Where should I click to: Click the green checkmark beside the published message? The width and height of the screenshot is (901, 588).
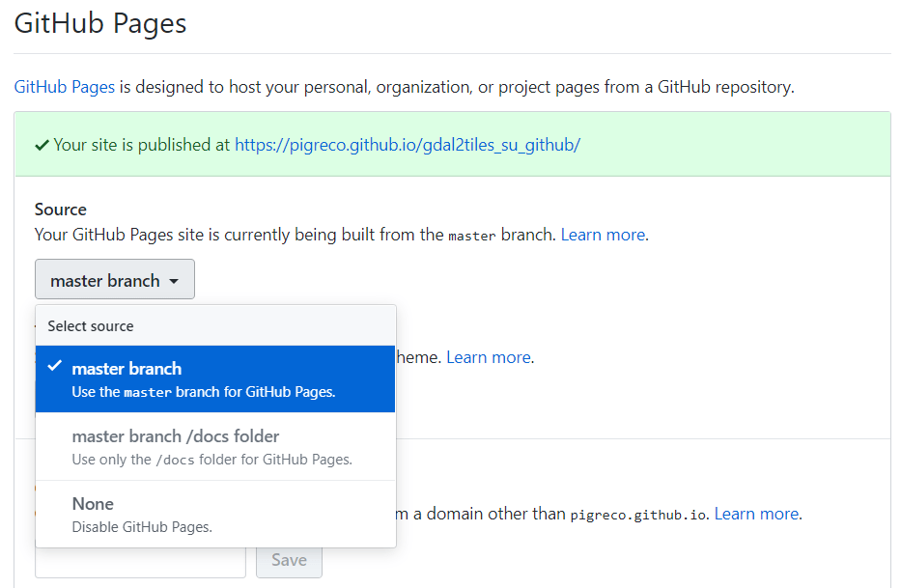point(42,146)
